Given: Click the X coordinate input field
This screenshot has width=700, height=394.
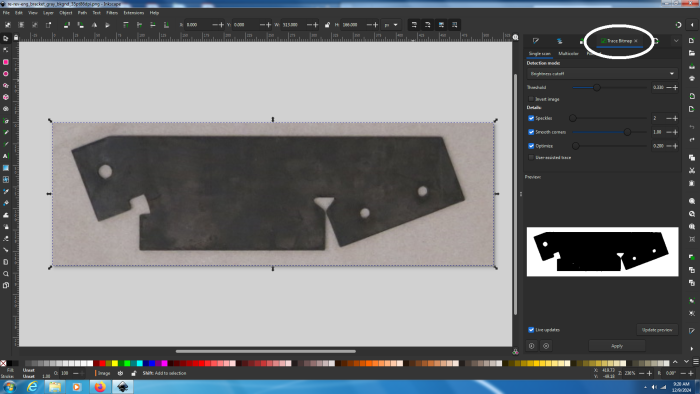Looking at the screenshot, I should pos(198,25).
